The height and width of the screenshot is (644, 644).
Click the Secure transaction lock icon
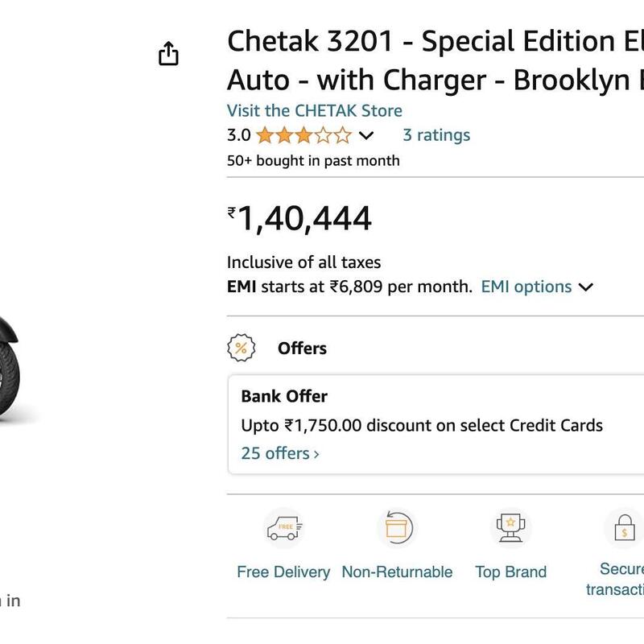click(625, 529)
